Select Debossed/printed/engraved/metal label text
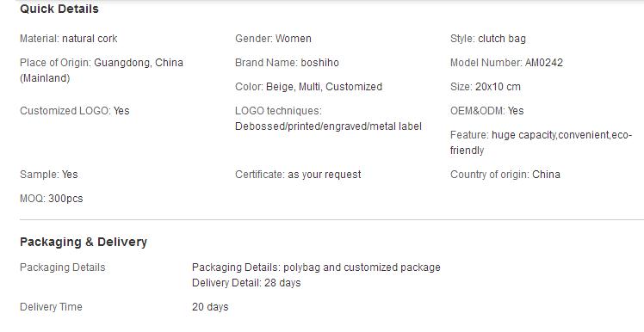 click(328, 126)
